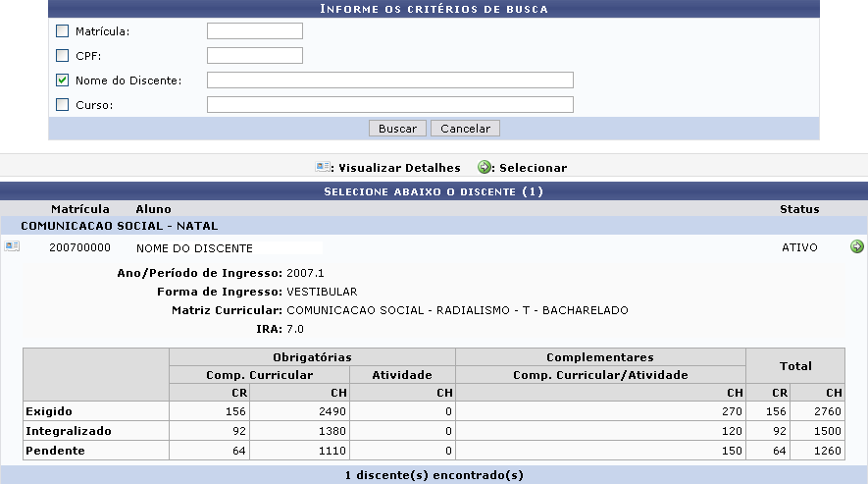Click the matrícula number 200700000
Image resolution: width=868 pixels, height=484 pixels.
tap(79, 248)
